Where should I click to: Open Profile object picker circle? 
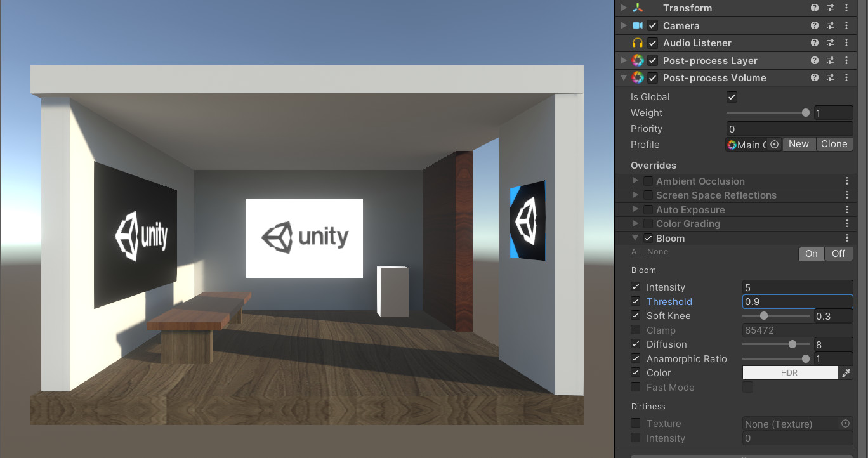774,145
